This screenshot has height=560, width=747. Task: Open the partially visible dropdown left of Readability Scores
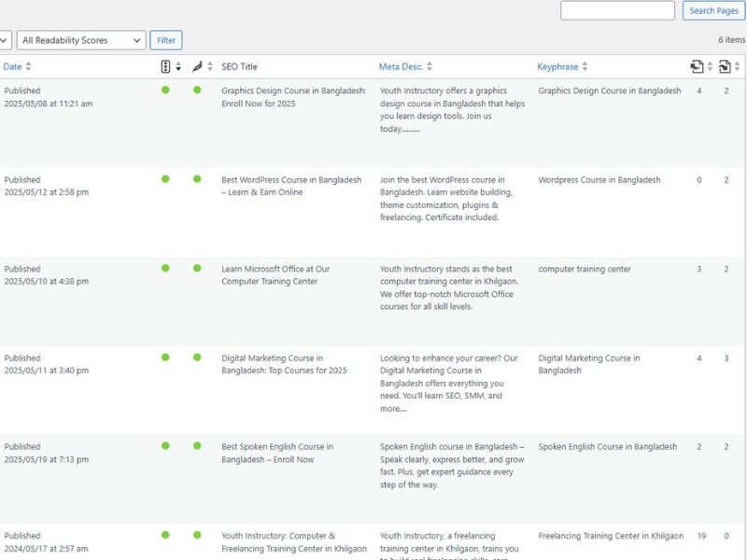(x=5, y=40)
